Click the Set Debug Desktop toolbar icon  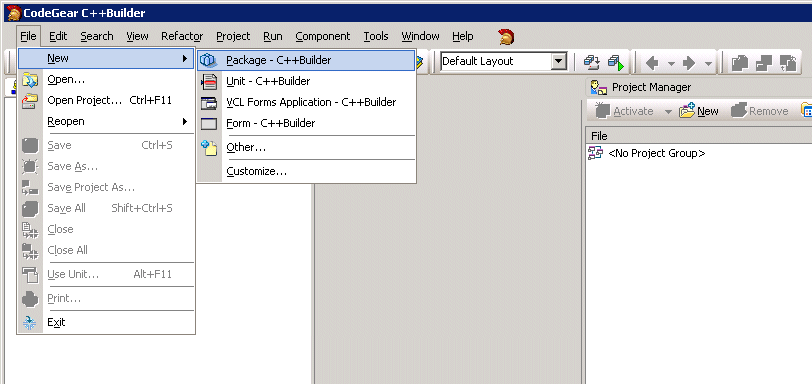coord(616,63)
